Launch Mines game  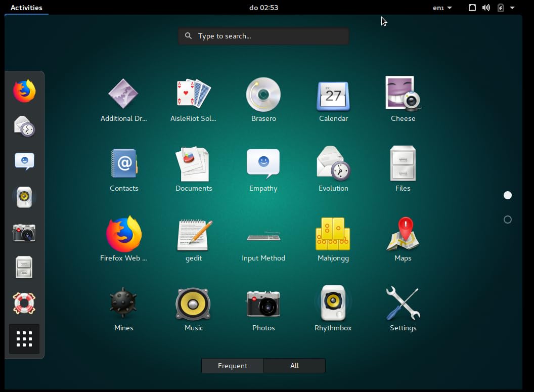pyautogui.click(x=123, y=310)
